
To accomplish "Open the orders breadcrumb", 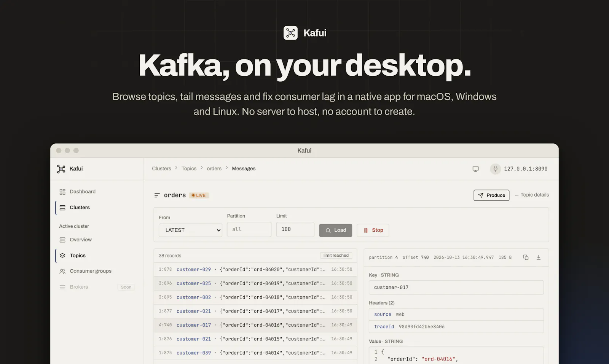I will (x=214, y=168).
